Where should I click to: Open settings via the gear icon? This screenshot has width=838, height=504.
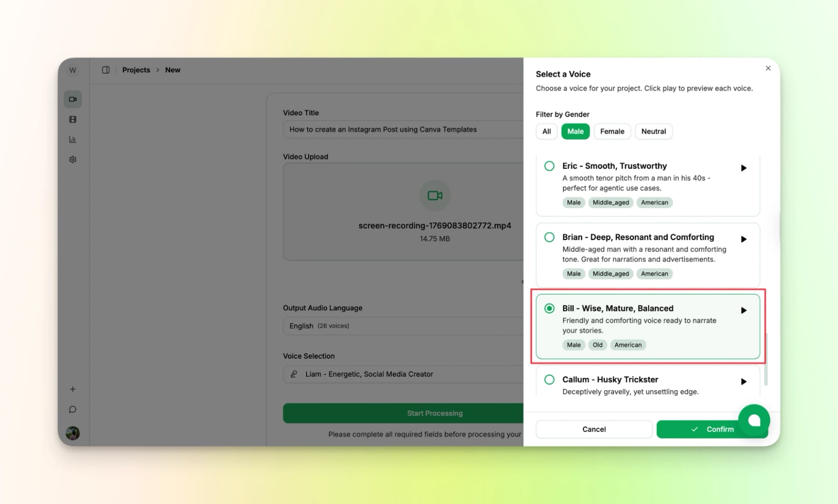coord(72,159)
